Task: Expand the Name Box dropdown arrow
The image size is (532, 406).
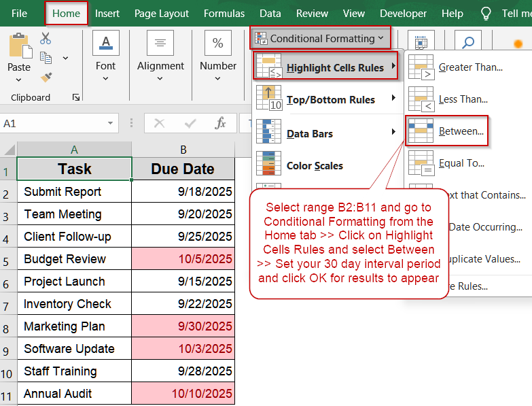Action: (x=110, y=124)
